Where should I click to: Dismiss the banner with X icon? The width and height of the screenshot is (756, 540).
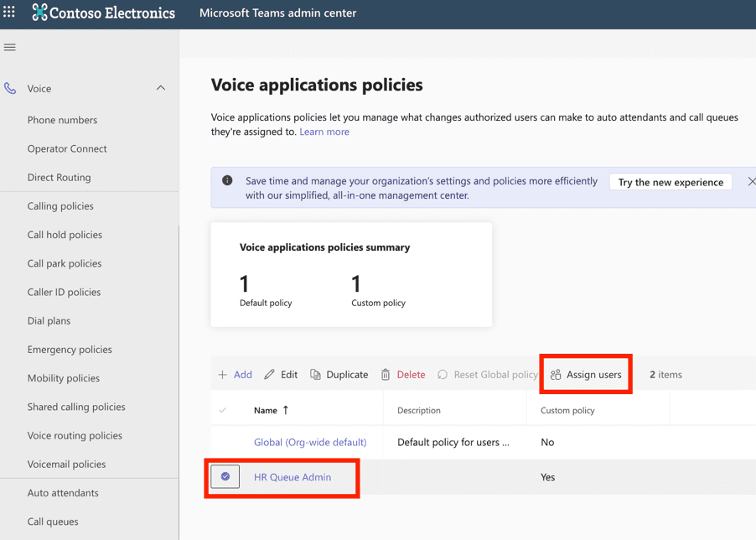(751, 181)
